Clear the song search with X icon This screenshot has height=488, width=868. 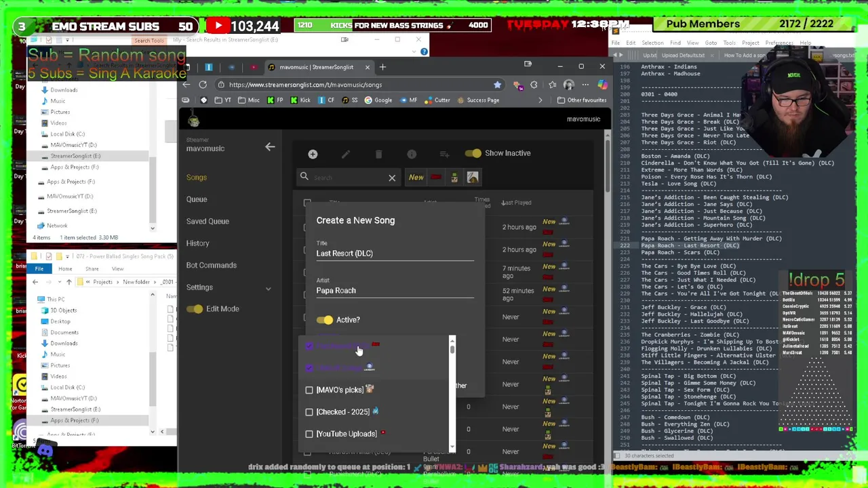(x=392, y=178)
